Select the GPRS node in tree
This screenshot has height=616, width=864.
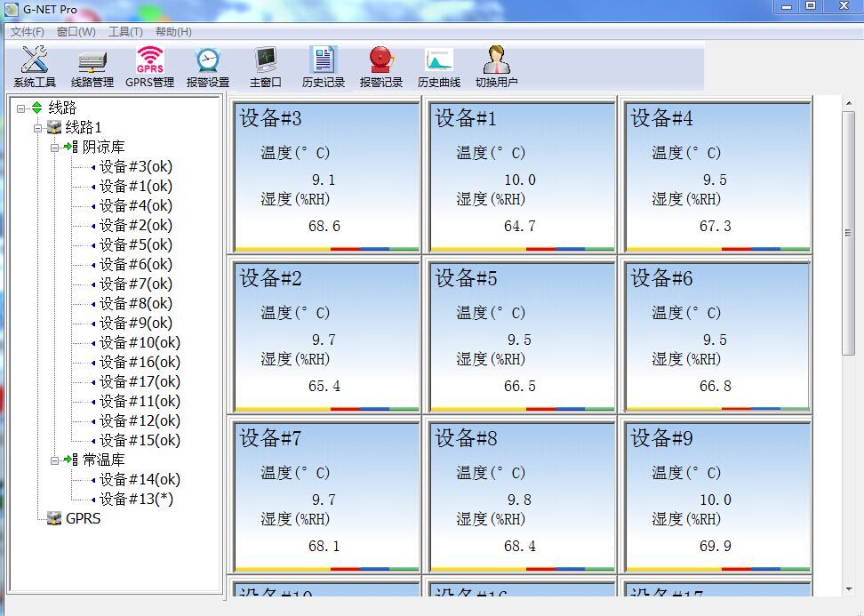tap(83, 518)
